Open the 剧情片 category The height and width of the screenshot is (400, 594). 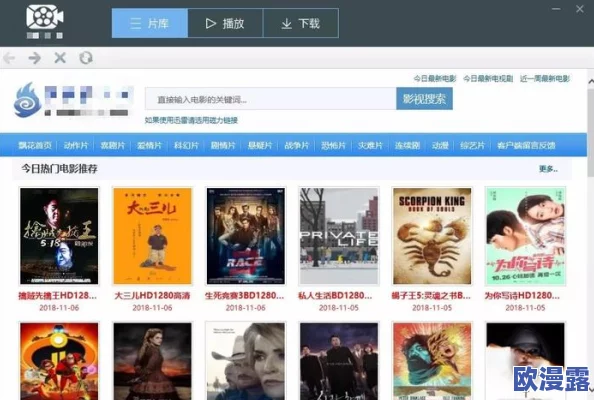pyautogui.click(x=223, y=145)
